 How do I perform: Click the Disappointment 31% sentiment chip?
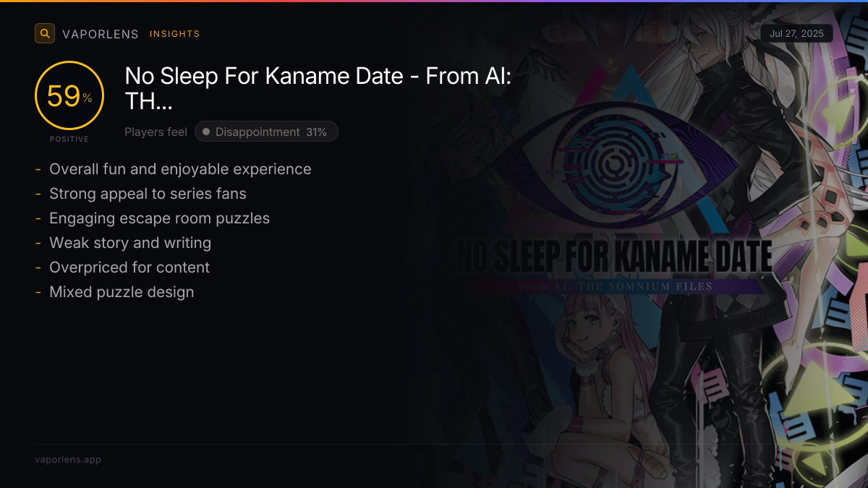(266, 132)
